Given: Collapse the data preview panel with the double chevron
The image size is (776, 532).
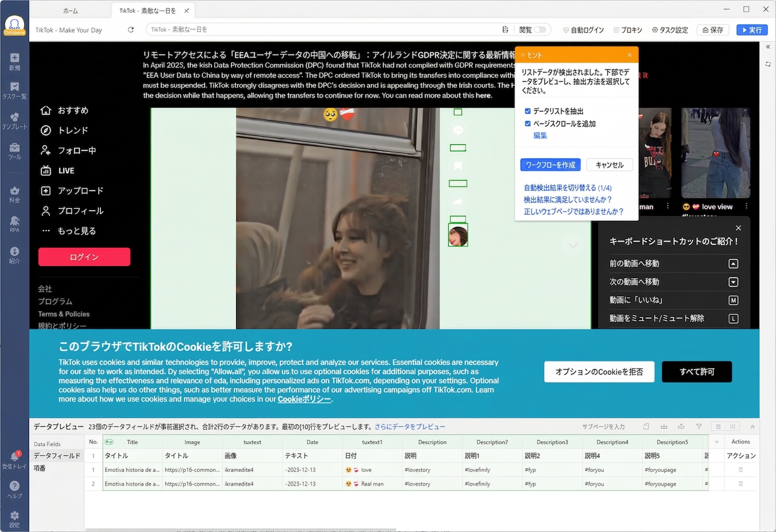Looking at the screenshot, I should point(752,427).
